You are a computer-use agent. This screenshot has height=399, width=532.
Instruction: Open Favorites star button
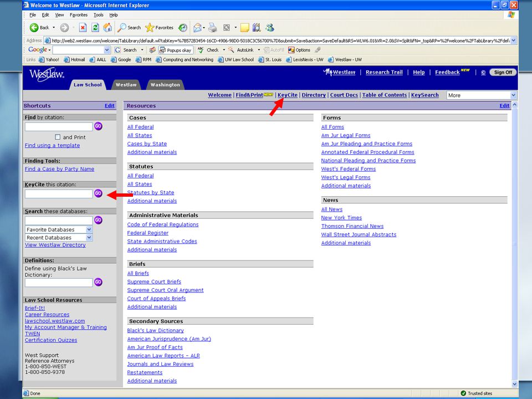[x=159, y=28]
